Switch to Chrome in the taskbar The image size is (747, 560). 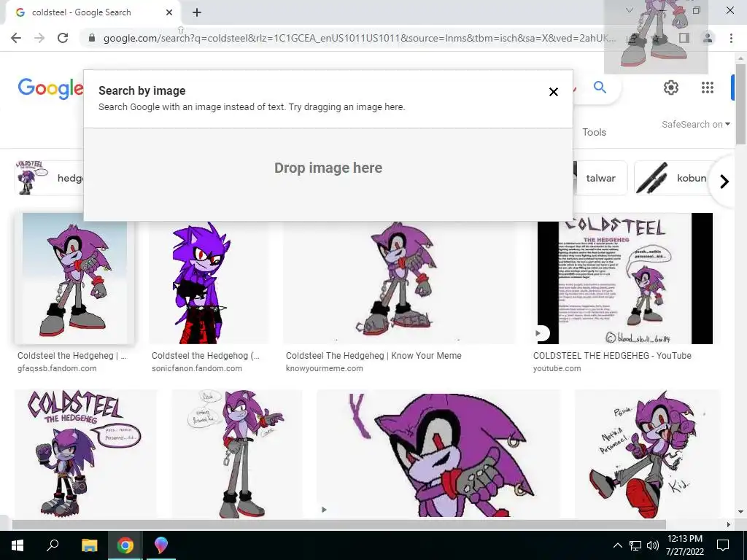click(125, 545)
